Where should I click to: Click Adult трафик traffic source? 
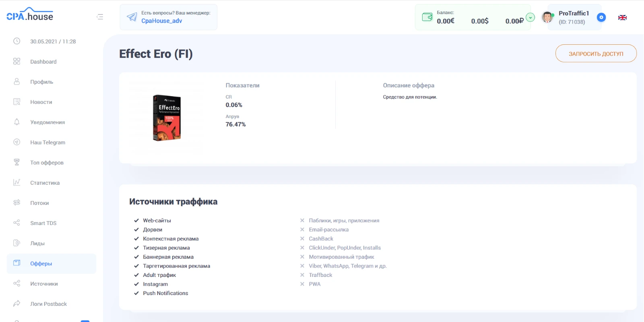(159, 275)
